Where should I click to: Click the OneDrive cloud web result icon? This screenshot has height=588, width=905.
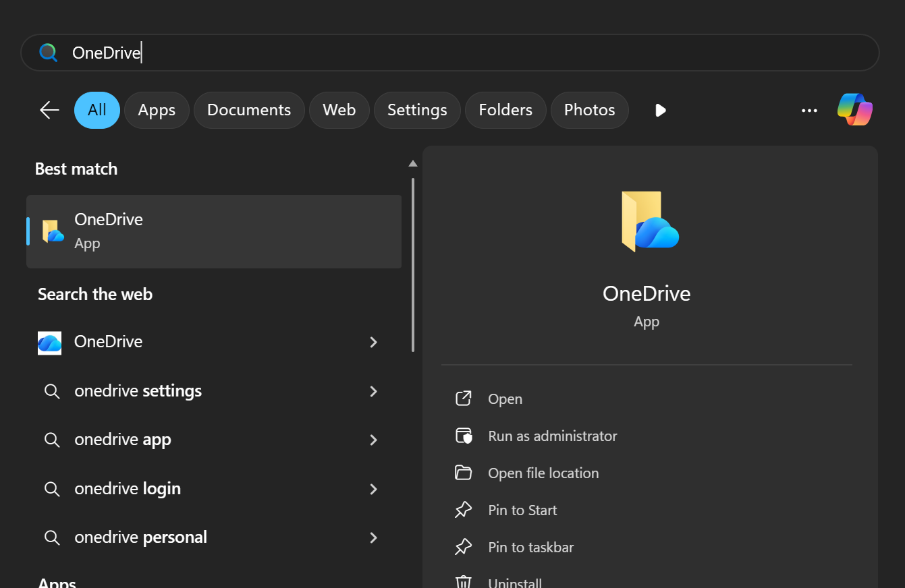pos(50,343)
